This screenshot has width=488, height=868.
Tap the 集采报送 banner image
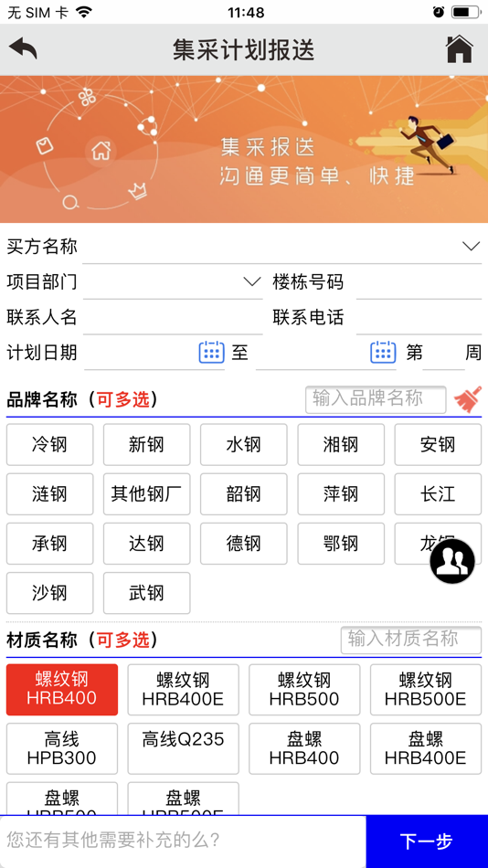[x=244, y=150]
